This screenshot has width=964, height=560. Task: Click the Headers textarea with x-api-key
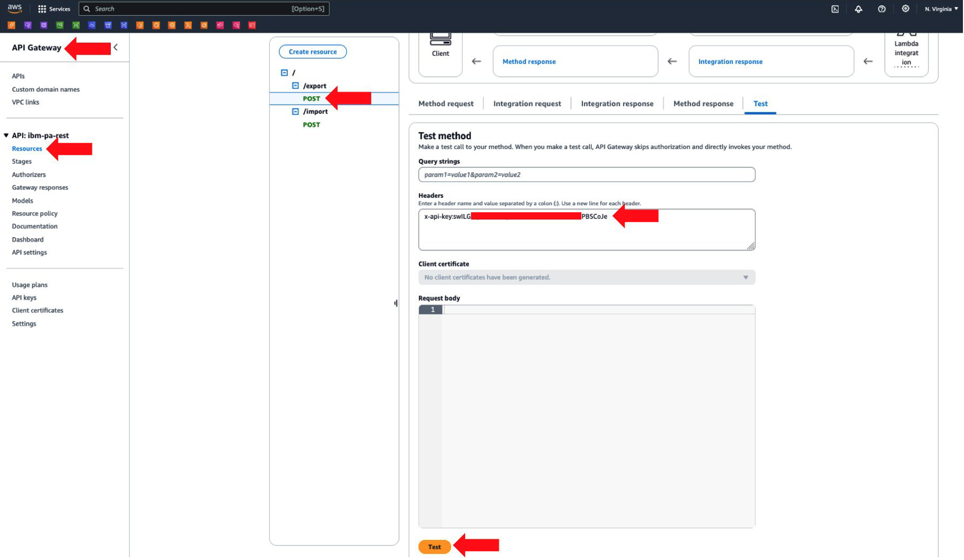(x=587, y=230)
